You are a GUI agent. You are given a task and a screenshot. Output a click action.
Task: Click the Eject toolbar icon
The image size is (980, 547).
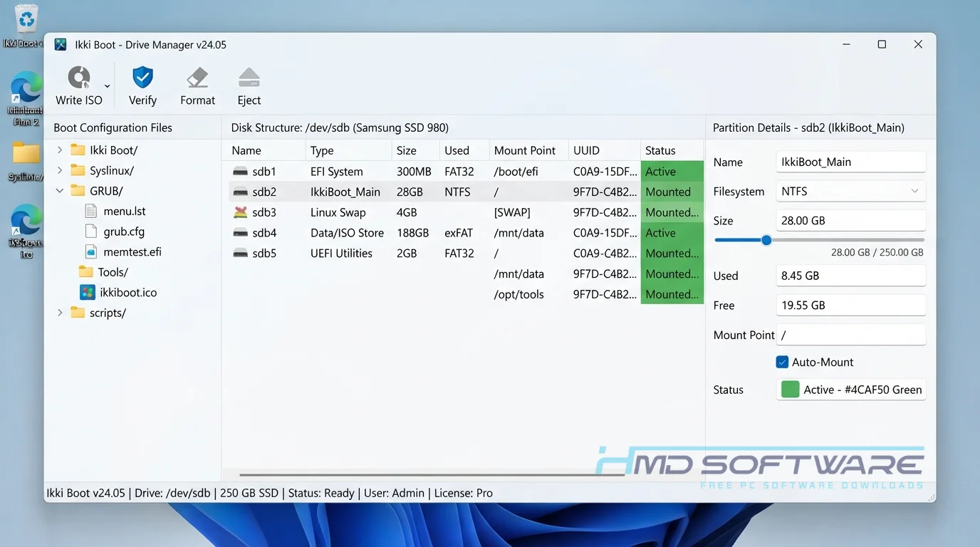coord(249,78)
